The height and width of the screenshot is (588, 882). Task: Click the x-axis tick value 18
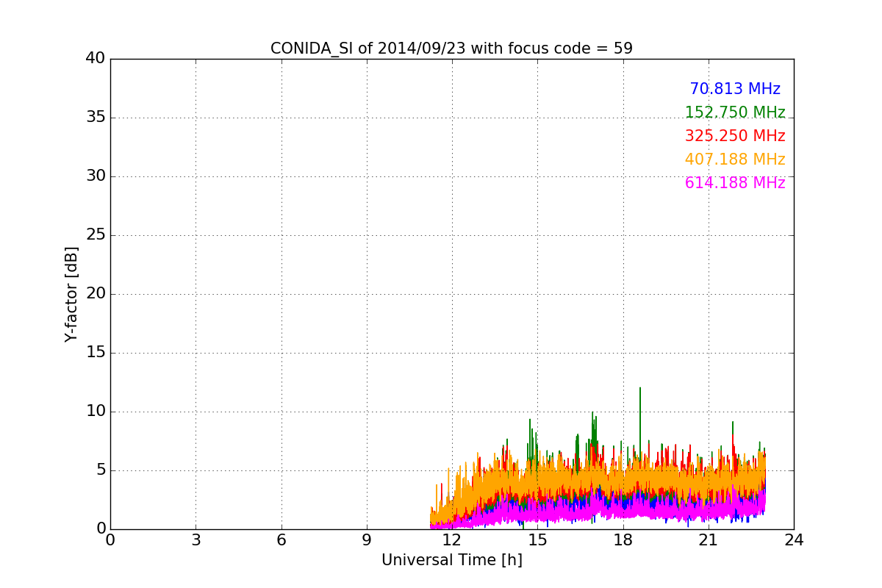coord(623,540)
